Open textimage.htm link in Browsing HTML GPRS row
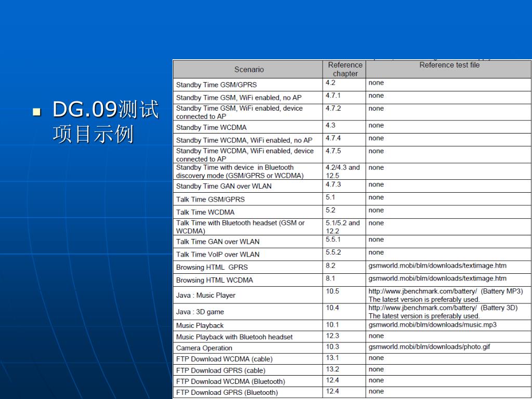 click(x=437, y=265)
